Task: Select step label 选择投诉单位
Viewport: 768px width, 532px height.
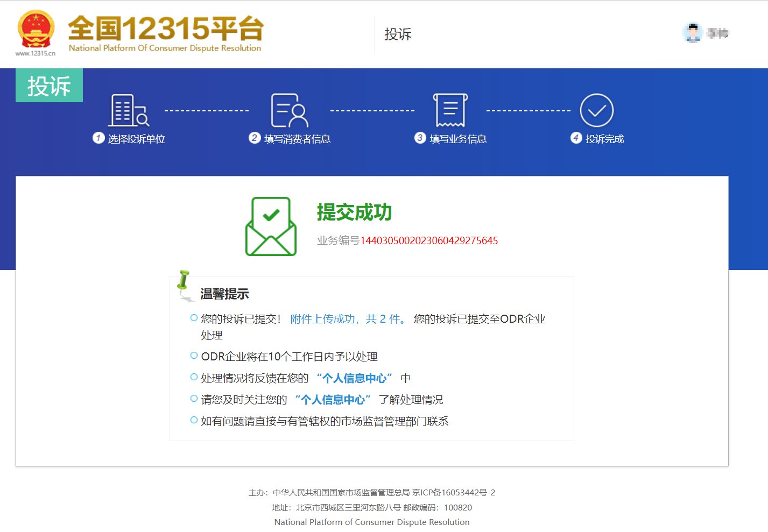Action: point(136,139)
